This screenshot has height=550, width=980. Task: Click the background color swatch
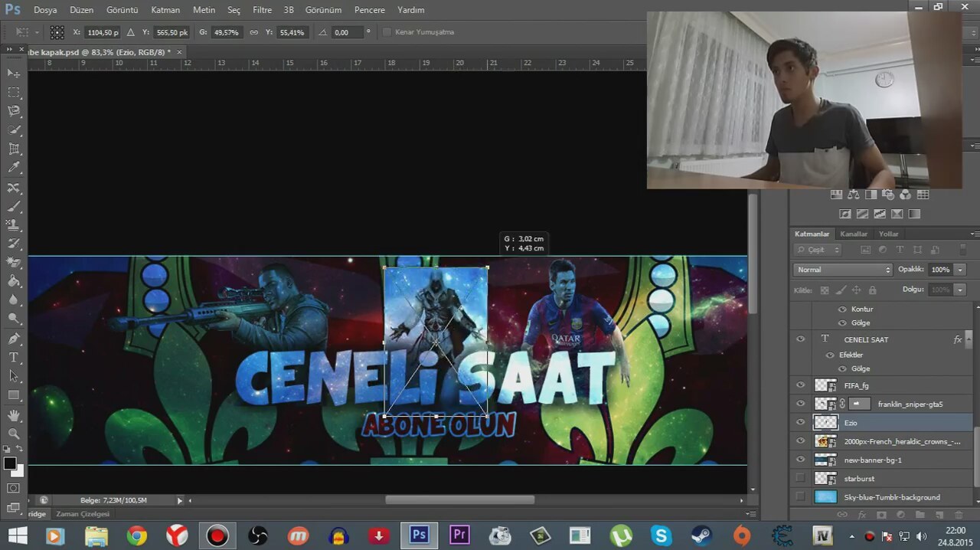tap(19, 472)
